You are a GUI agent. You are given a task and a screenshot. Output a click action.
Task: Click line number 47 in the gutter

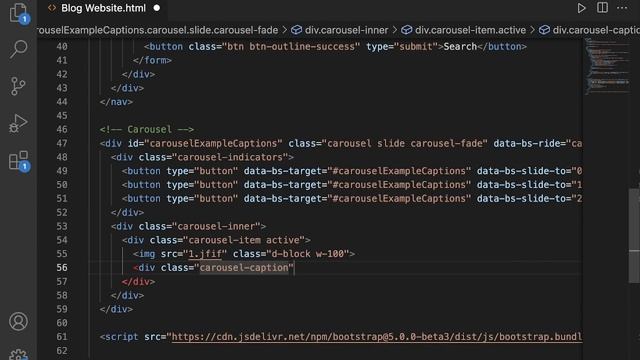62,143
